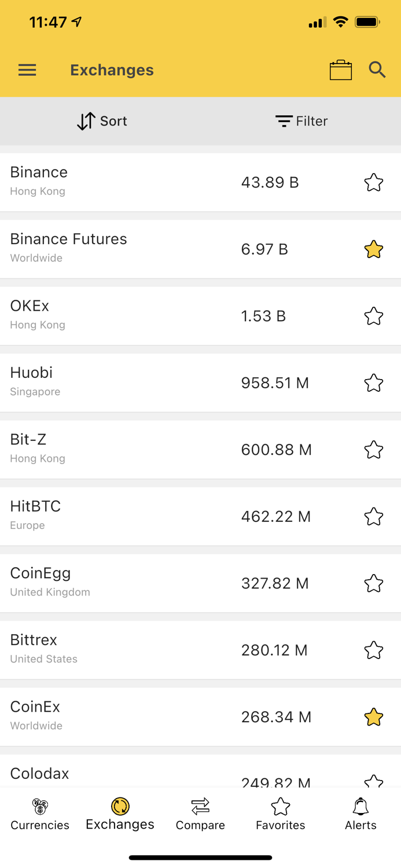The height and width of the screenshot is (868, 401).
Task: Open the navigation drawer menu
Action: (27, 69)
